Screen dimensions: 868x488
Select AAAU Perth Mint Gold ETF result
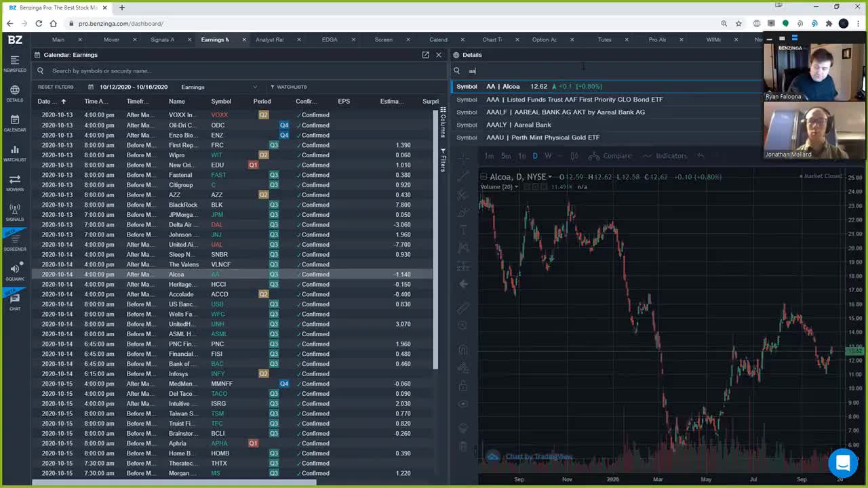(607, 138)
